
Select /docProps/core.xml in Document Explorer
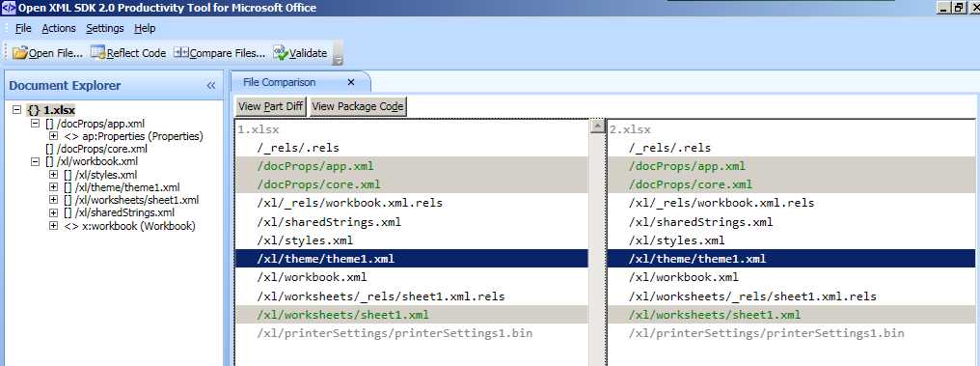pos(96,149)
